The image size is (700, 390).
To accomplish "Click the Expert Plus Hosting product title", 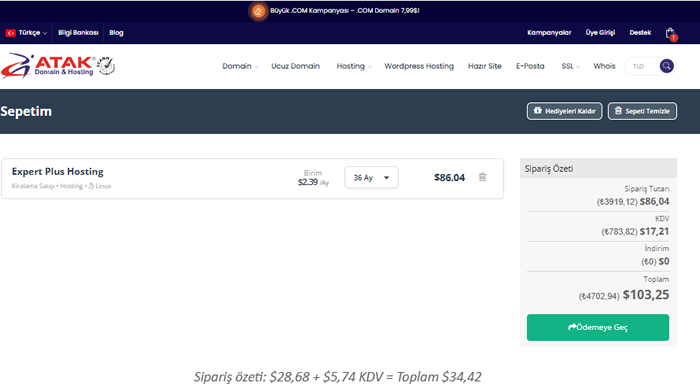I will [x=58, y=171].
